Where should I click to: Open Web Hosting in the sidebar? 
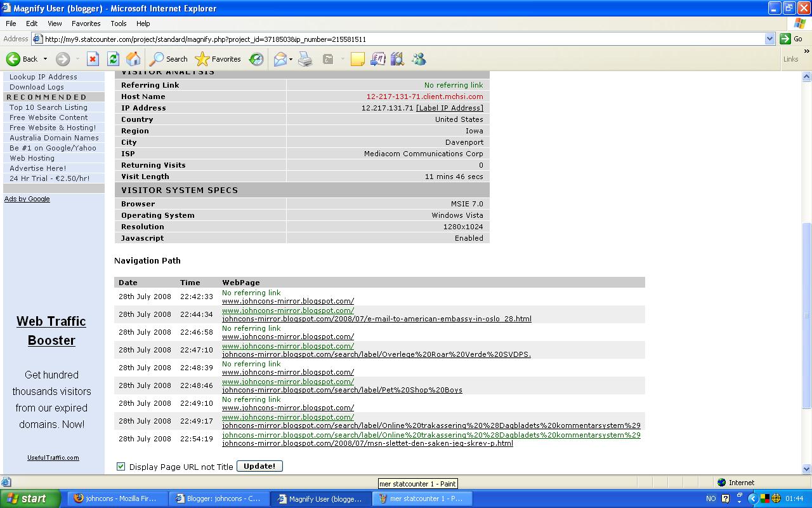pos(32,158)
